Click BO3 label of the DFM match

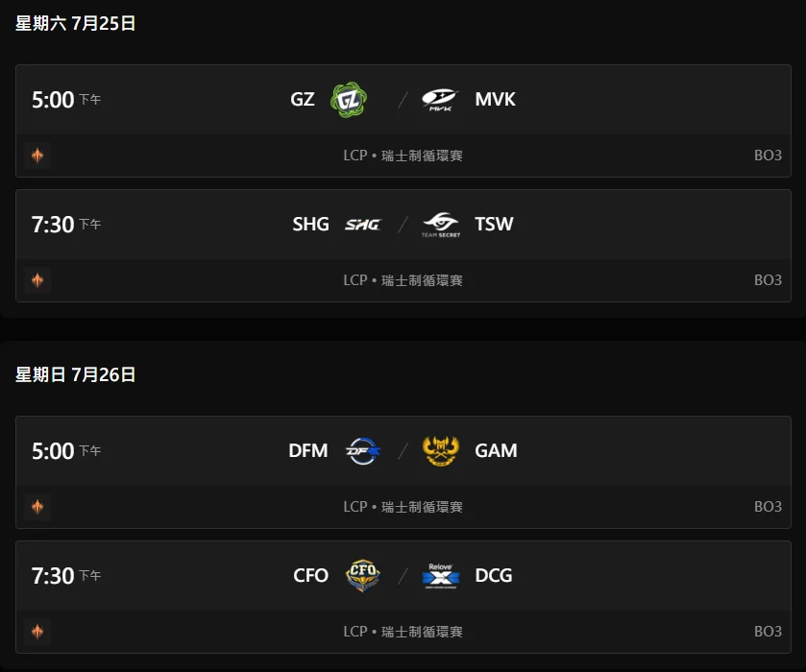click(x=768, y=507)
